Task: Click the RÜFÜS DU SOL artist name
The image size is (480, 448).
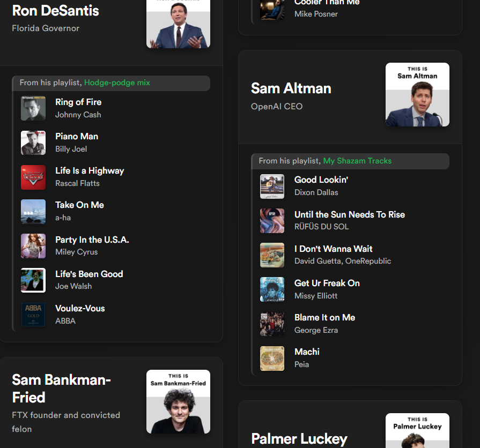Action: (x=321, y=227)
